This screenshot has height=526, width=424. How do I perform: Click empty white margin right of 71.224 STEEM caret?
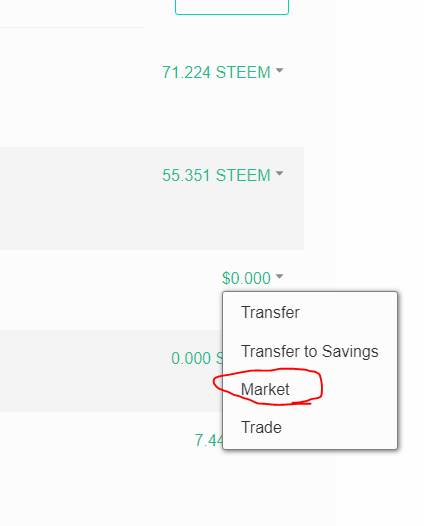coord(309,72)
